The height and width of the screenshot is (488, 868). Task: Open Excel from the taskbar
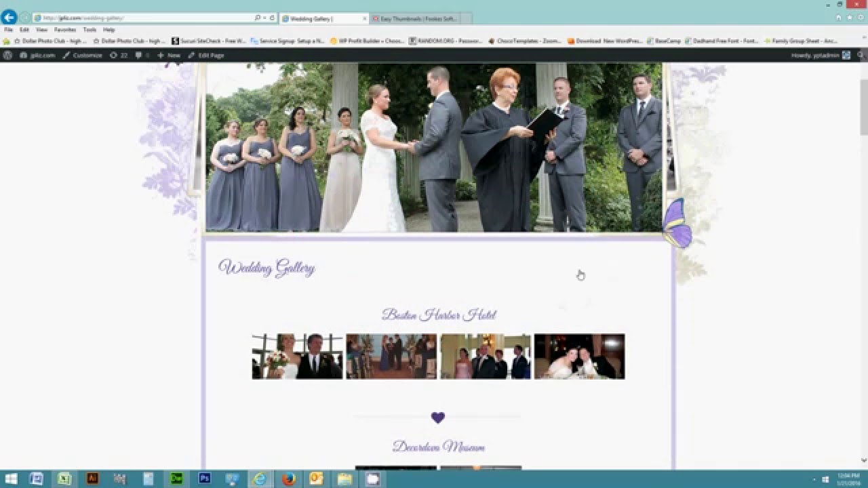[x=64, y=479]
